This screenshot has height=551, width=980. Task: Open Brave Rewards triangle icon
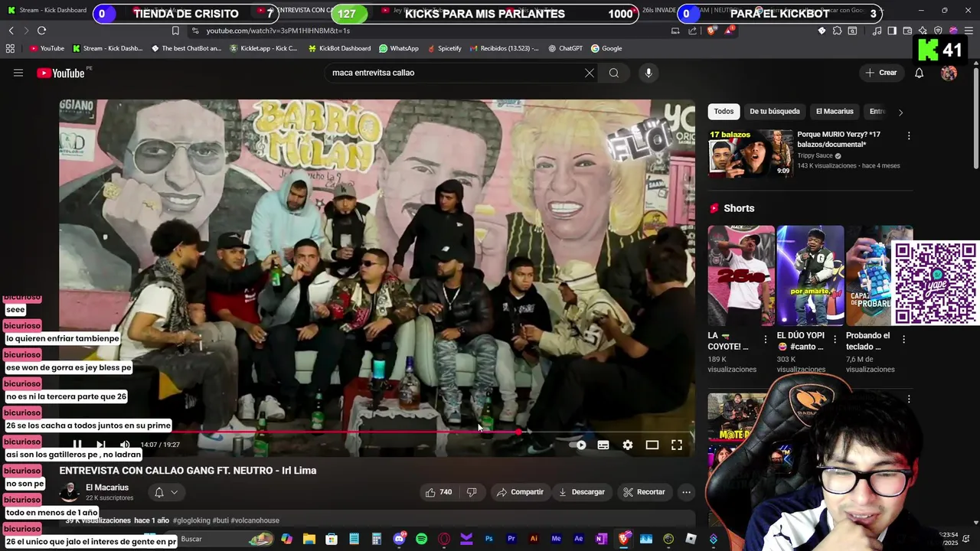pos(729,31)
